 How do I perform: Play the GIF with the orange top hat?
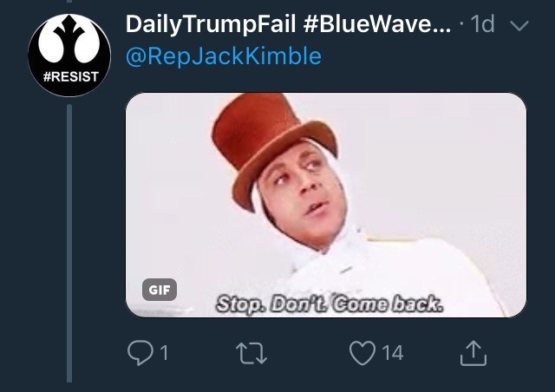tap(326, 205)
